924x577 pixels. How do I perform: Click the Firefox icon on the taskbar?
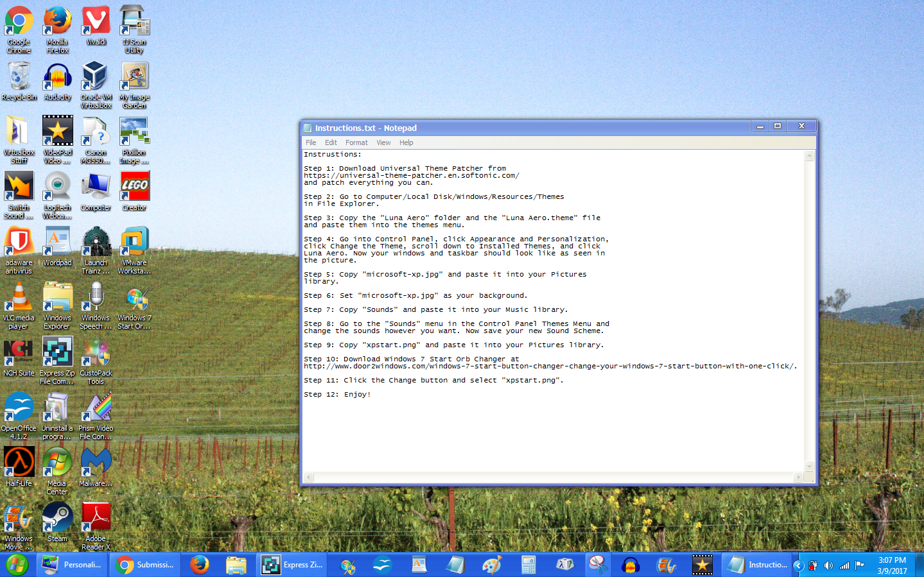[200, 565]
